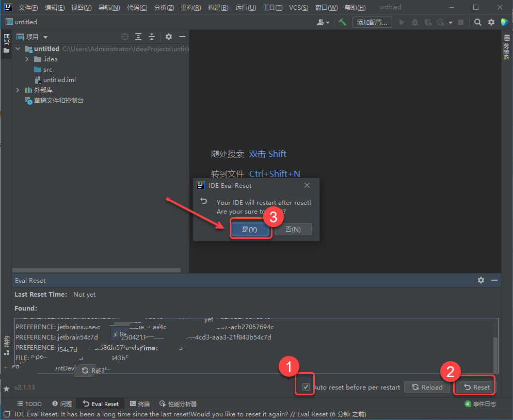Open the Search Everywhere magnifier icon

coord(478,22)
